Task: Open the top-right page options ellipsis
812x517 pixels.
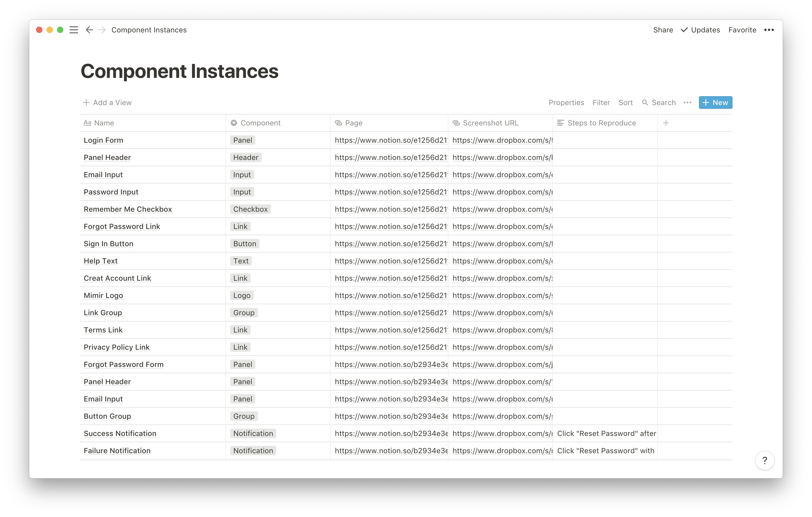Action: pos(769,30)
